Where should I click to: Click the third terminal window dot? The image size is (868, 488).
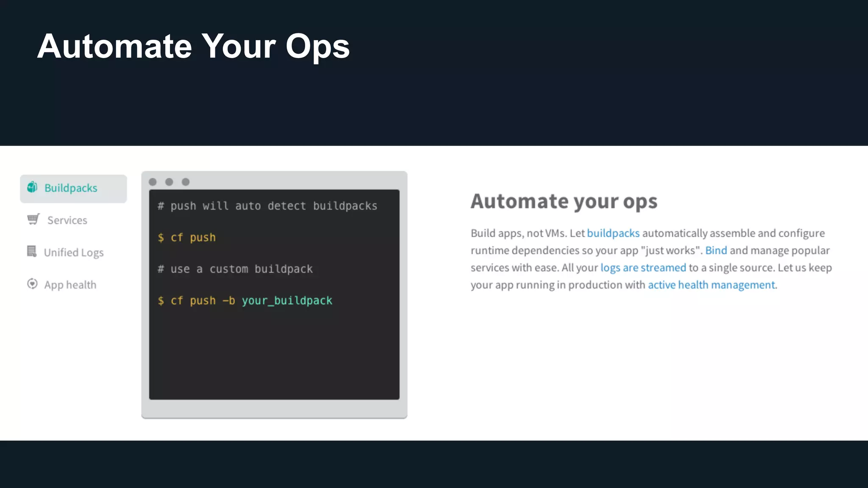[x=186, y=182]
